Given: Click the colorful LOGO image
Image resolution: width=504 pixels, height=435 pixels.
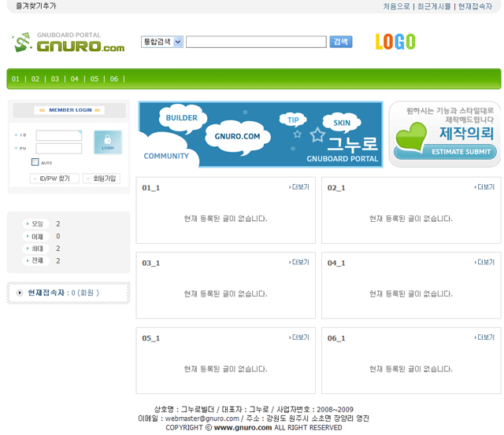Looking at the screenshot, I should (395, 42).
